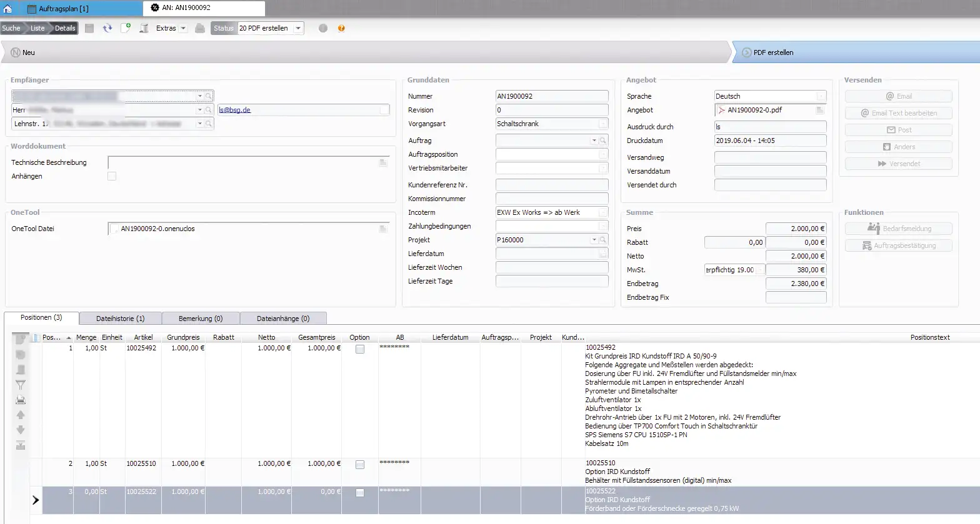The width and height of the screenshot is (980, 524).
Task: Sort by the Artikel column header
Action: click(143, 337)
